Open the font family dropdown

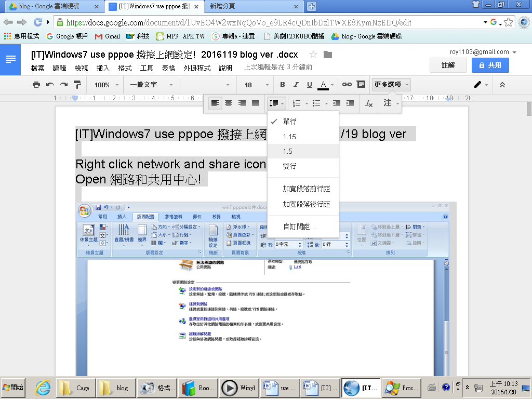click(208, 85)
